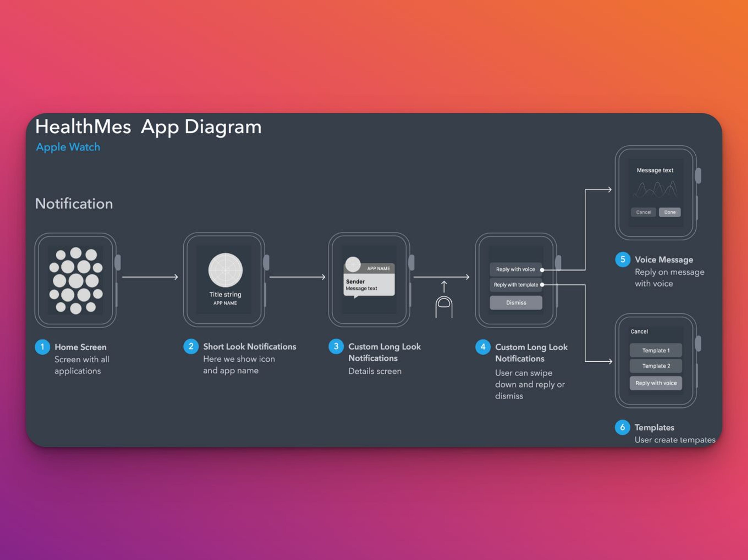Click the voice waveform graphic
The width and height of the screenshot is (748, 560).
pos(655,190)
